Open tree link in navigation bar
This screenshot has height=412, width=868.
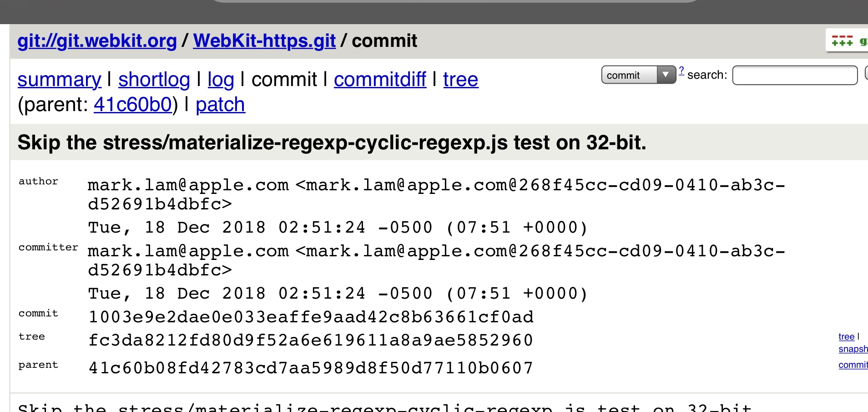460,80
